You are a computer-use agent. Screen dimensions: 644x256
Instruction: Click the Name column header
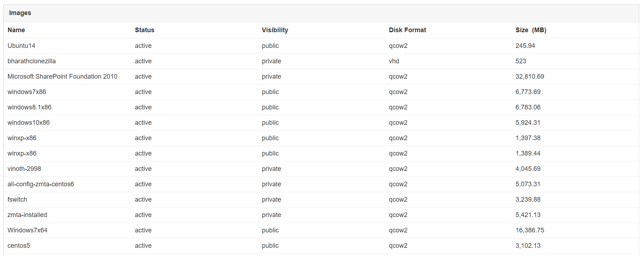coord(16,30)
